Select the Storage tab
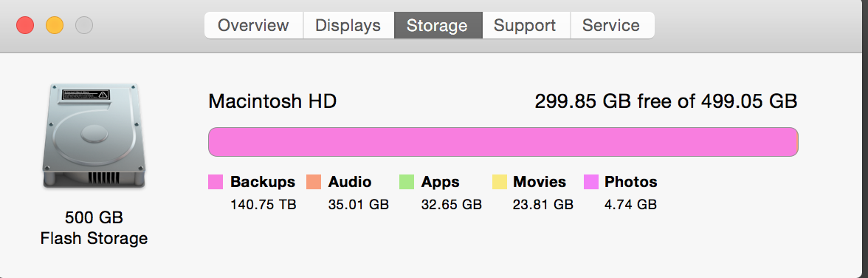Viewport: 868px width, 278px height. coord(437,26)
